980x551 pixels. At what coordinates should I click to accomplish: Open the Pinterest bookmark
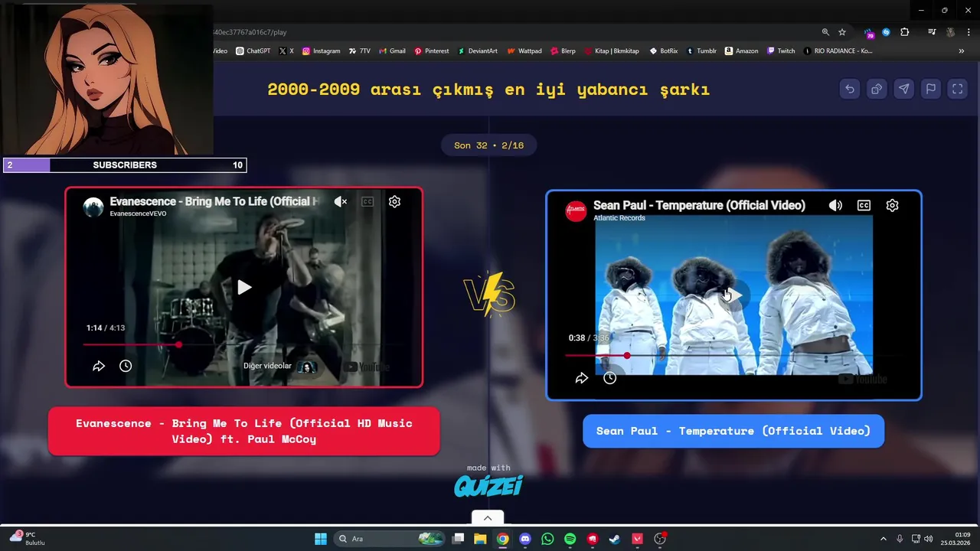point(432,51)
